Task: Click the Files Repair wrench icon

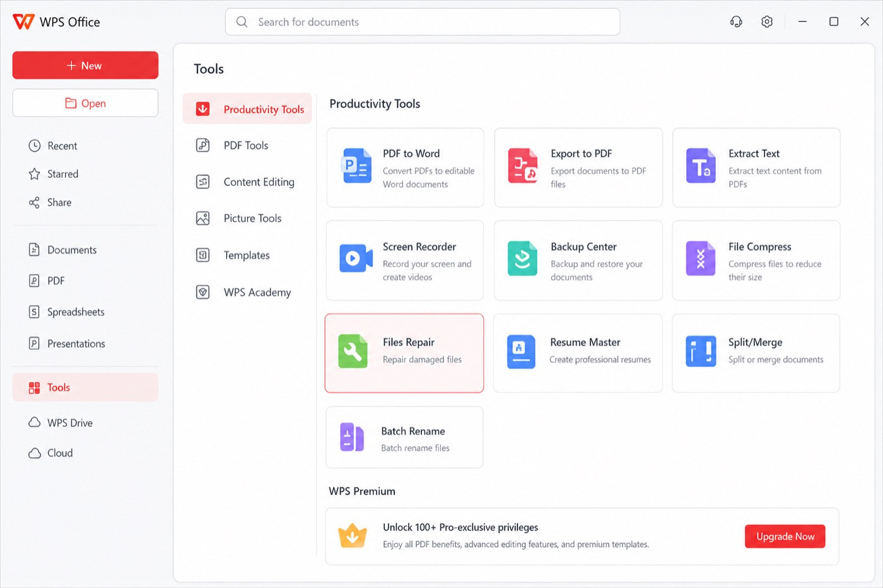Action: coord(353,351)
